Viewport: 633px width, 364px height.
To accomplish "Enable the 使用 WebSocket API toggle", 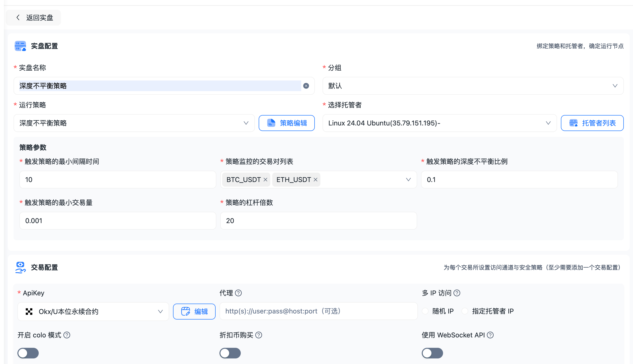I will 432,353.
